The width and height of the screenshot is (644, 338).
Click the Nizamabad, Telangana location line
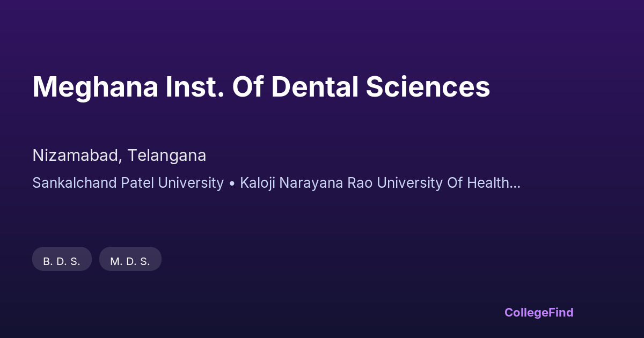pos(119,156)
